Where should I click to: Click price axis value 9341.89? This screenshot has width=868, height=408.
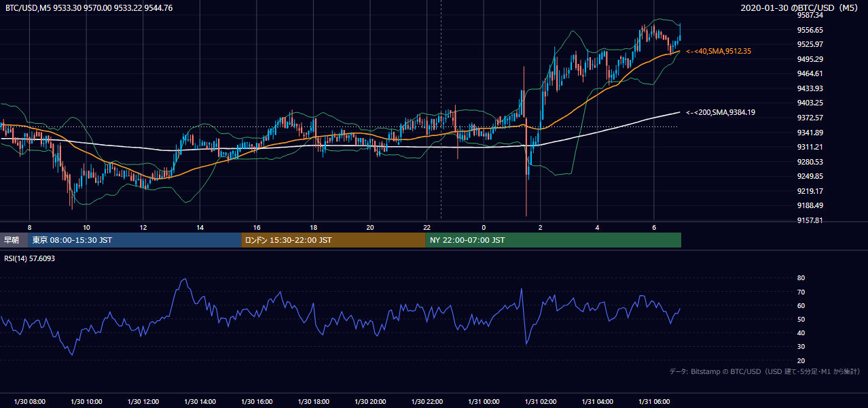pos(810,133)
